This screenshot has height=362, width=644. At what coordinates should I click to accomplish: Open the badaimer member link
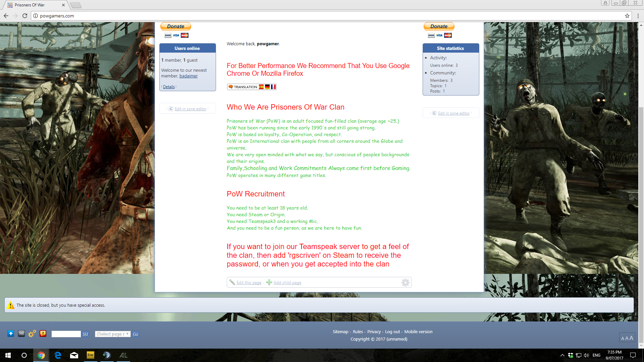(x=189, y=76)
